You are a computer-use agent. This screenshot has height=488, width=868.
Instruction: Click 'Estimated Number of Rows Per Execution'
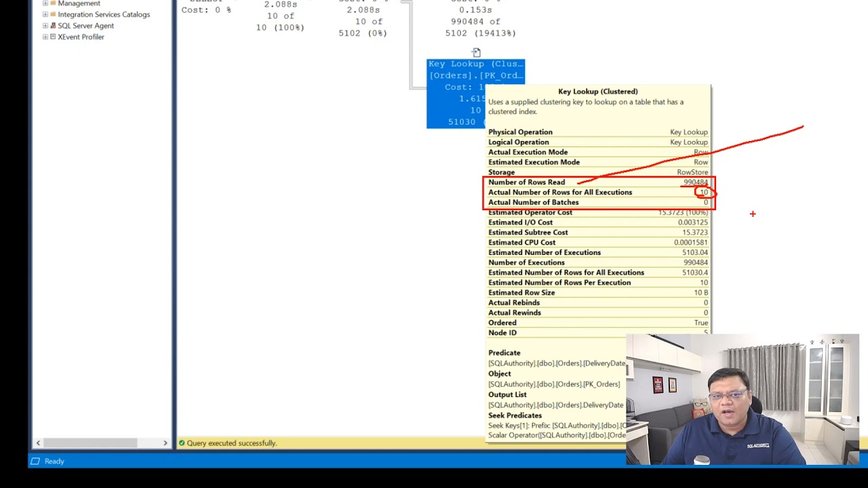point(559,283)
